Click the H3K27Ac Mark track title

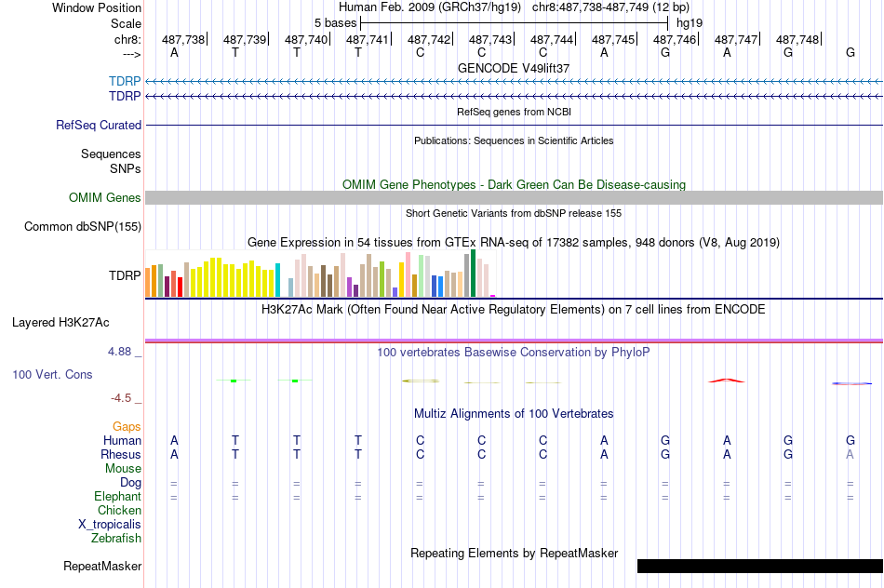[x=514, y=310]
